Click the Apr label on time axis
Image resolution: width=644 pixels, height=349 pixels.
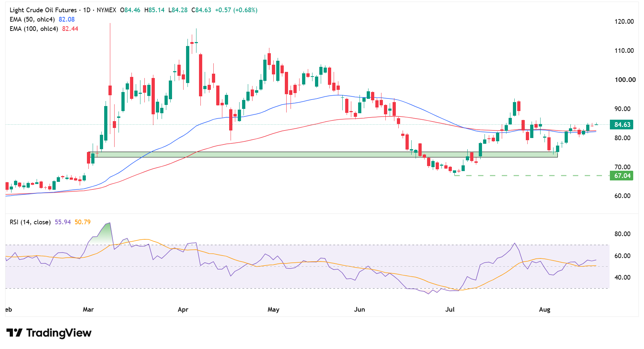click(x=183, y=309)
